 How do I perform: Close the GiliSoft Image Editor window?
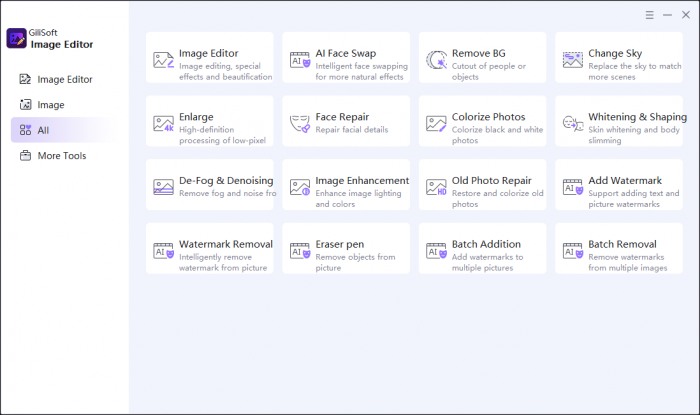[x=686, y=15]
